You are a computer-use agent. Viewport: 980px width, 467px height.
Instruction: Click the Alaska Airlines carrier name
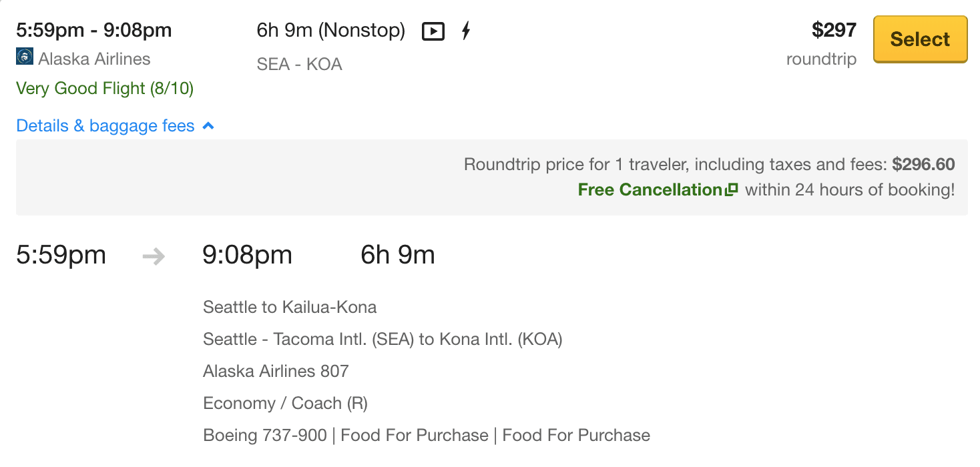coord(94,59)
